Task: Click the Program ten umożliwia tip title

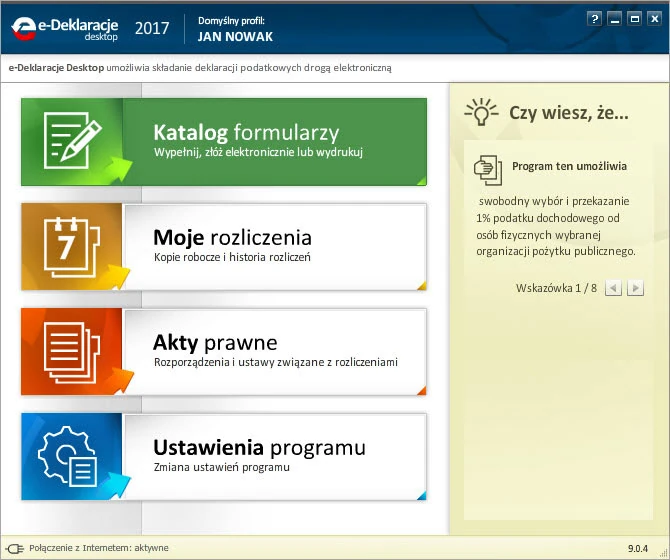Action: pyautogui.click(x=569, y=166)
